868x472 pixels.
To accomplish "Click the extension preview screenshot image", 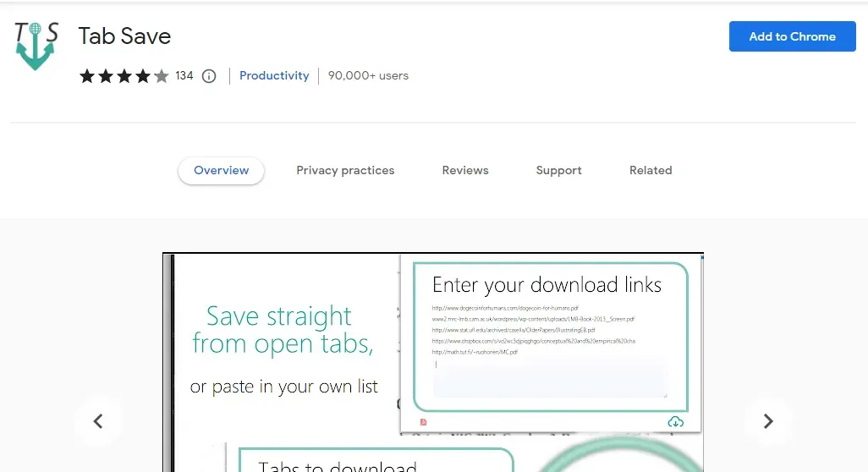I will [433, 362].
